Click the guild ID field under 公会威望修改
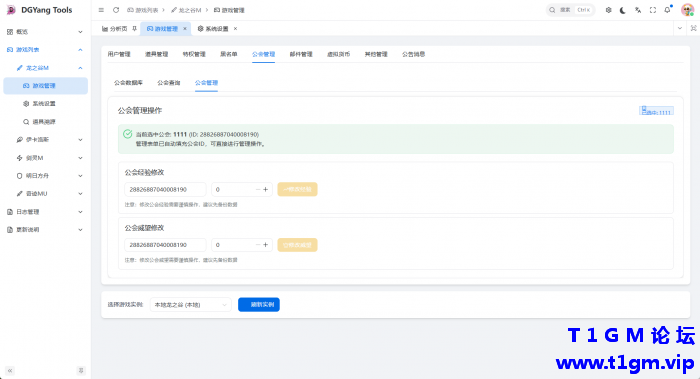The height and width of the screenshot is (379, 700). pos(165,245)
